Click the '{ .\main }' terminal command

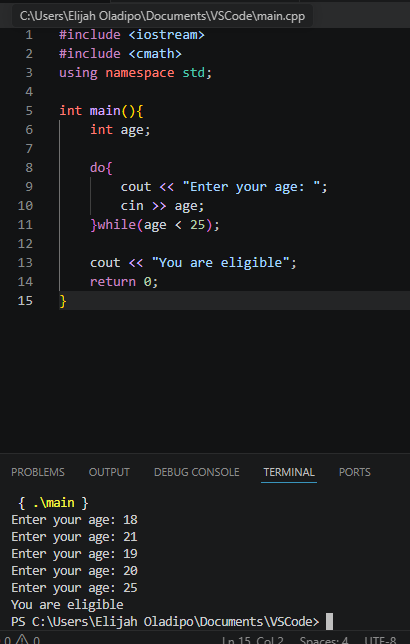53,503
